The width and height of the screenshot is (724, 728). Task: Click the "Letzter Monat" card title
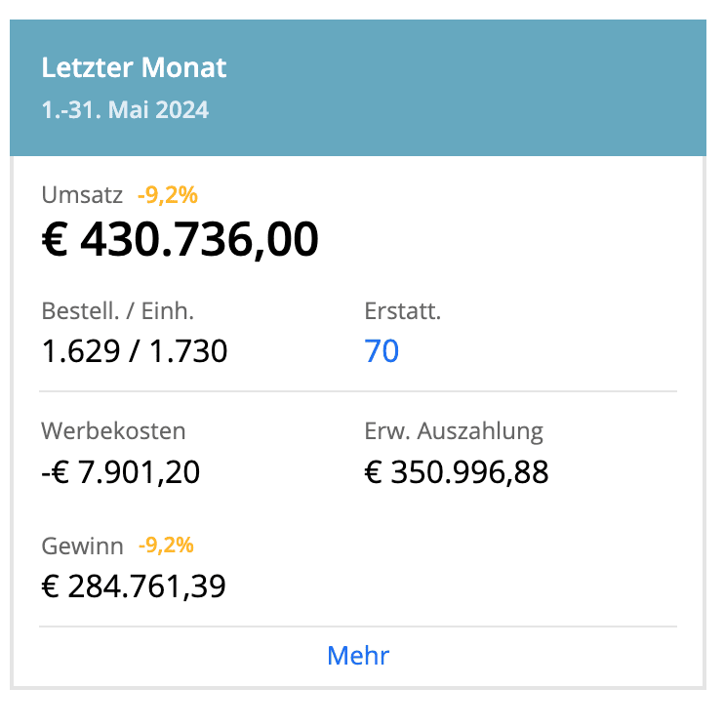tap(134, 68)
